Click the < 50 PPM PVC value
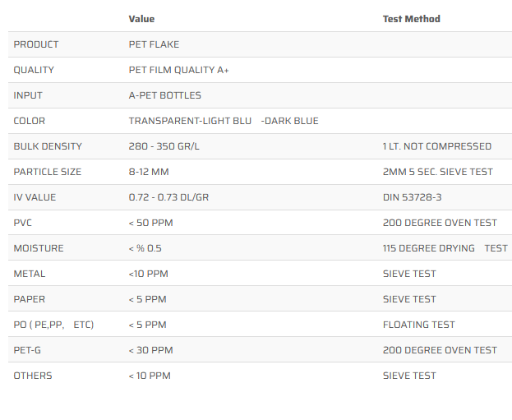Viewport: 512px width, 420px height. tap(150, 223)
